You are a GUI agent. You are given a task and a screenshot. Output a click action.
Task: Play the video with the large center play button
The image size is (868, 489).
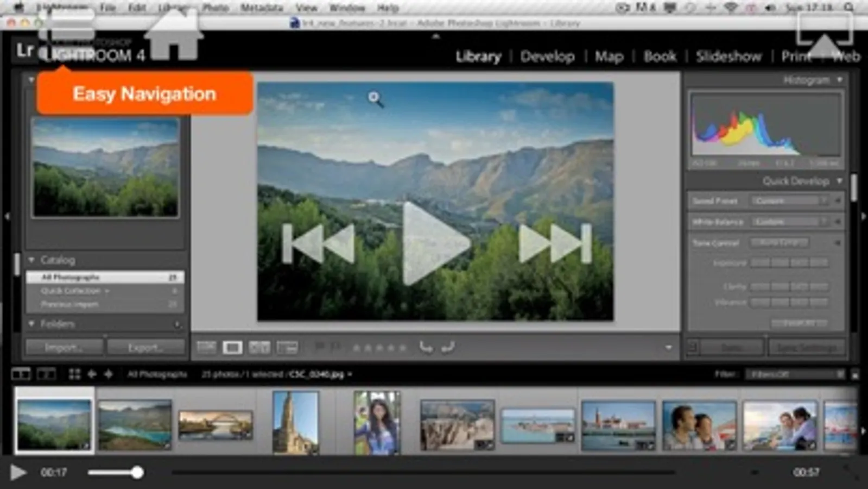coord(436,243)
